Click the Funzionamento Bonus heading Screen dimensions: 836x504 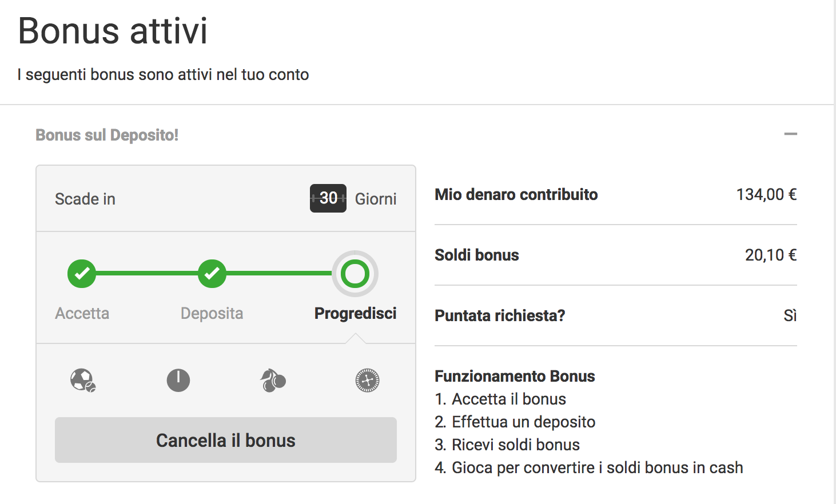click(515, 376)
